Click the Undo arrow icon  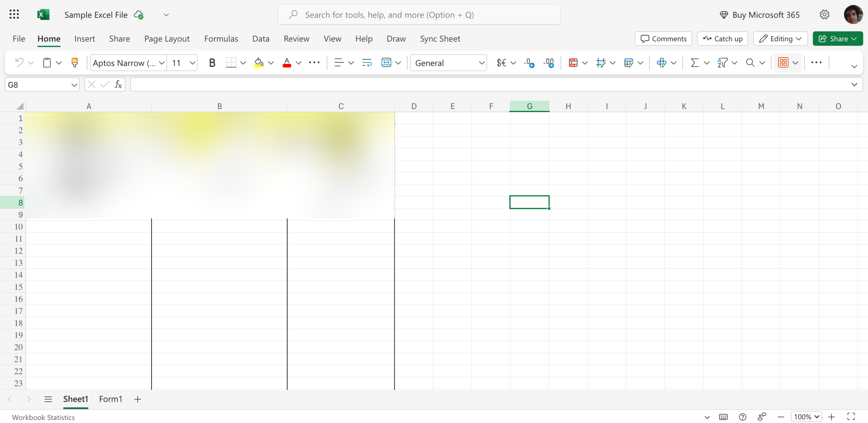pos(19,63)
